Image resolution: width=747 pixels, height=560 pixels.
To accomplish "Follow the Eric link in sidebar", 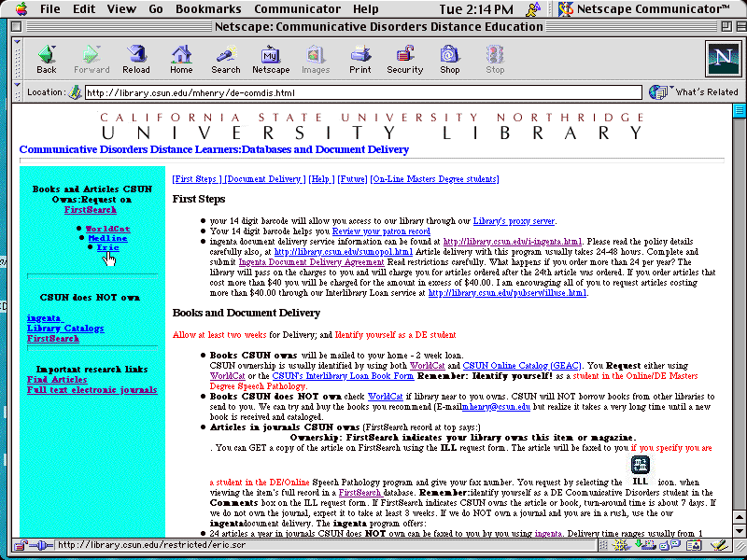I will click(x=107, y=247).
